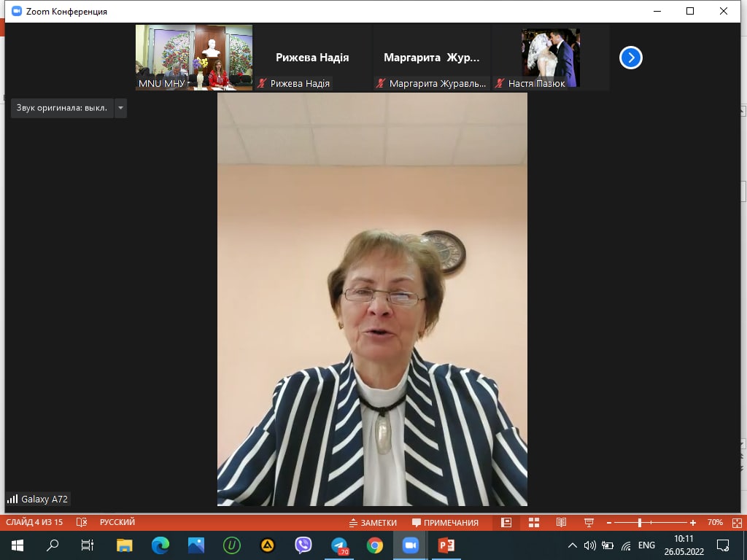Open Telegram from the taskbar
Screen dimensions: 747x560
[339, 545]
